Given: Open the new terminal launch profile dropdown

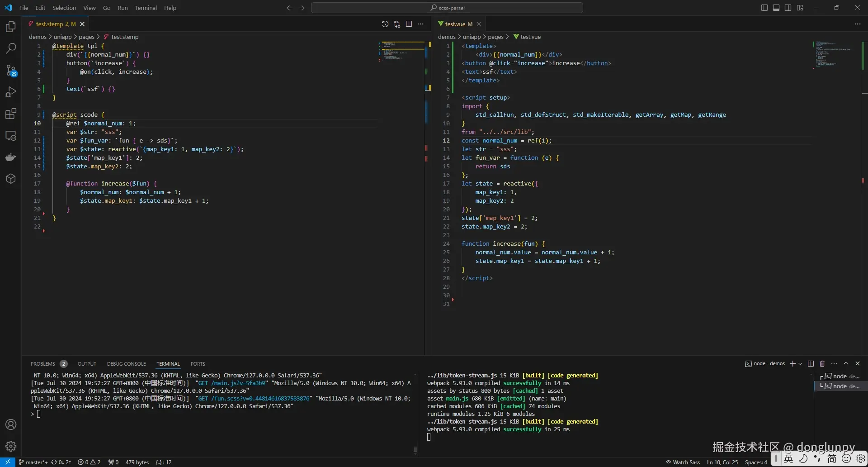Looking at the screenshot, I should coord(800,364).
